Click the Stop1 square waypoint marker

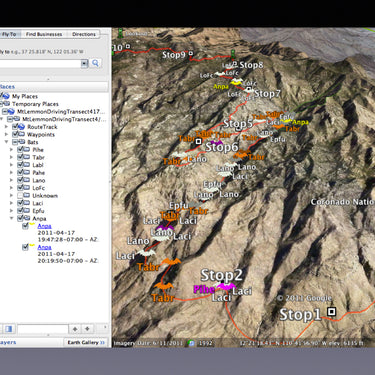[x=331, y=312]
